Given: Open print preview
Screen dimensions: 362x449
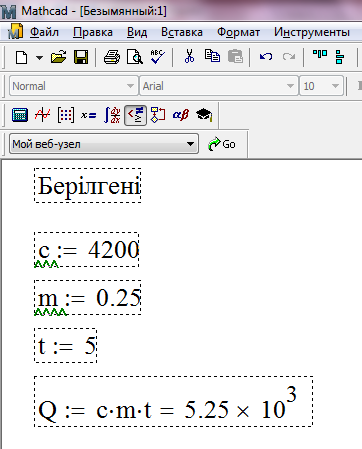Looking at the screenshot, I should pyautogui.click(x=135, y=57).
